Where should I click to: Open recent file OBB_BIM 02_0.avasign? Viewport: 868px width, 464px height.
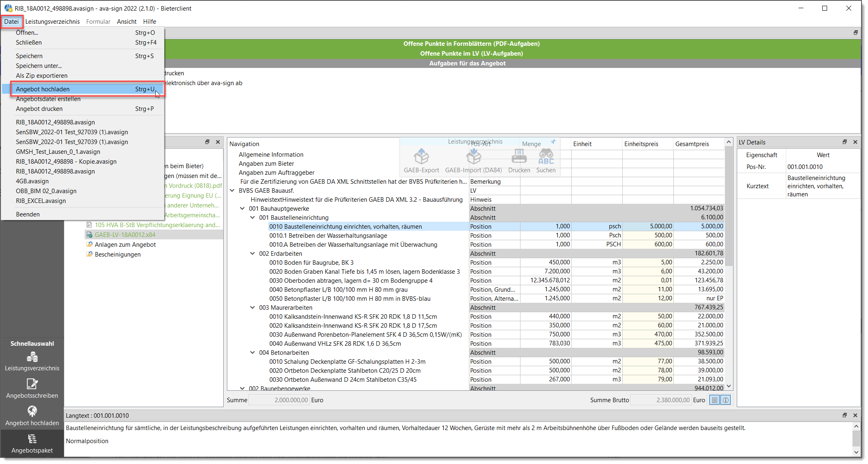[83, 191]
